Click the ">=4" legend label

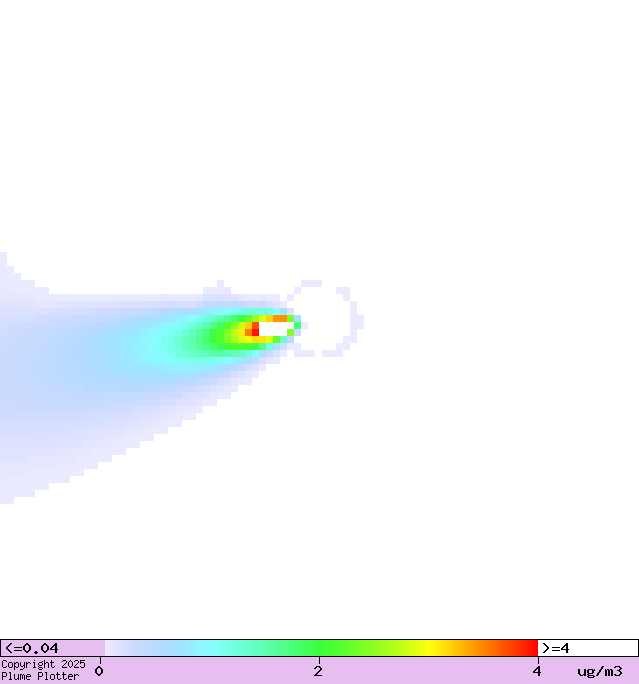[x=556, y=648]
